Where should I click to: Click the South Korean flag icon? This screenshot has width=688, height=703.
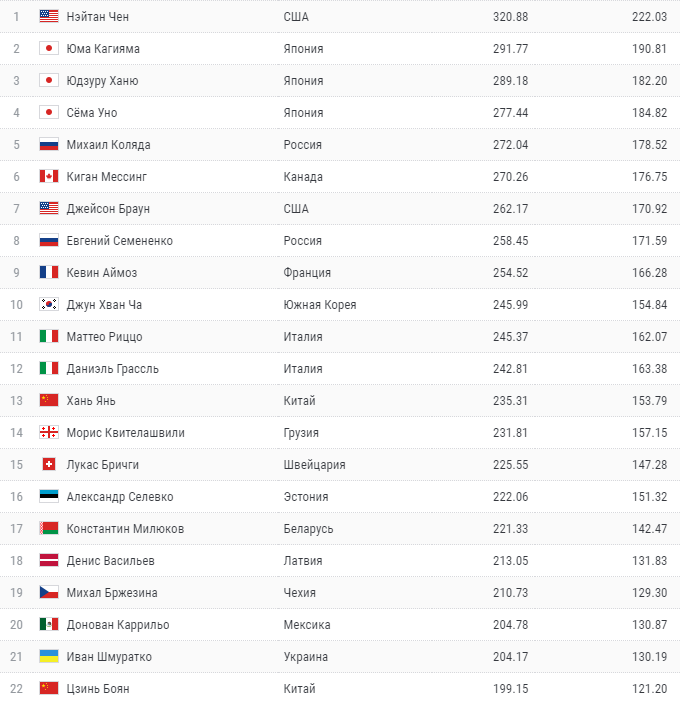(x=49, y=305)
